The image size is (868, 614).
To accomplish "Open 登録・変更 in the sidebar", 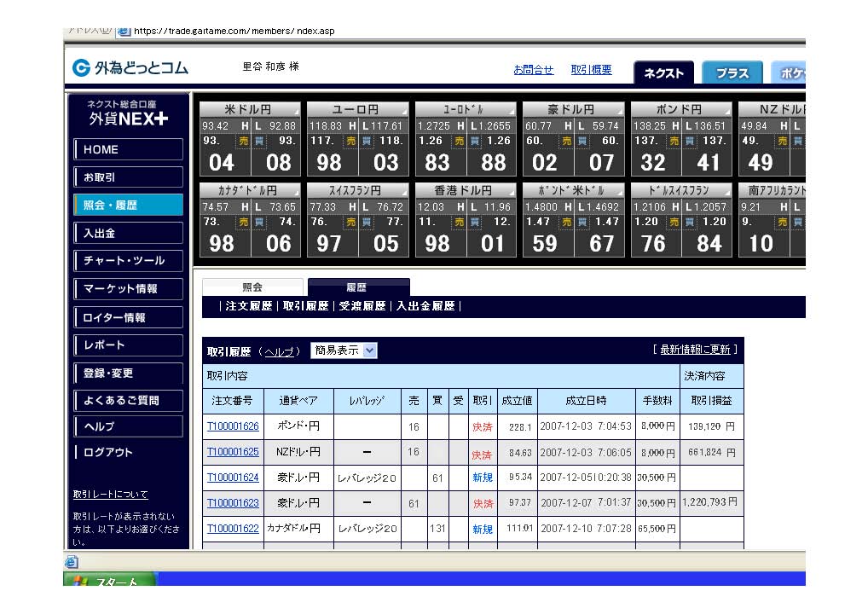I will point(129,374).
